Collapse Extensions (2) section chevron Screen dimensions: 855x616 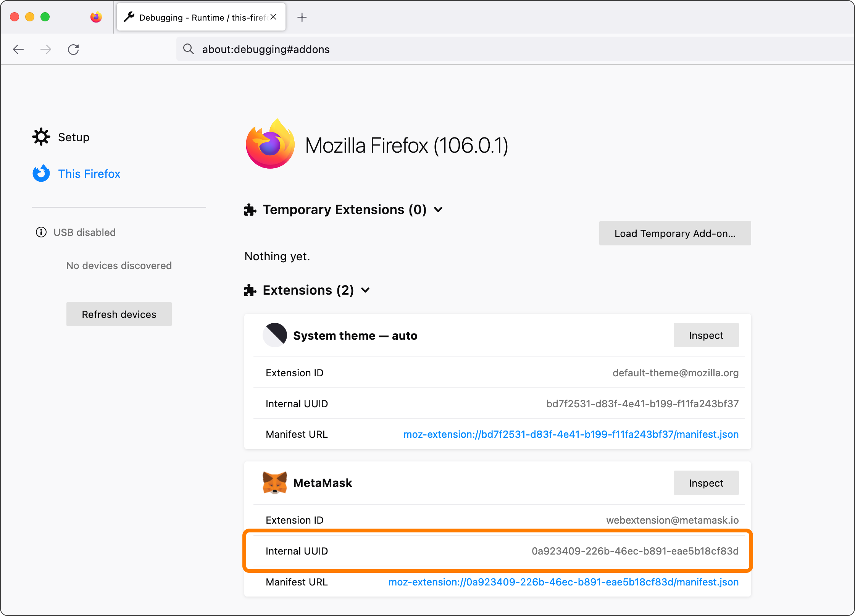366,290
